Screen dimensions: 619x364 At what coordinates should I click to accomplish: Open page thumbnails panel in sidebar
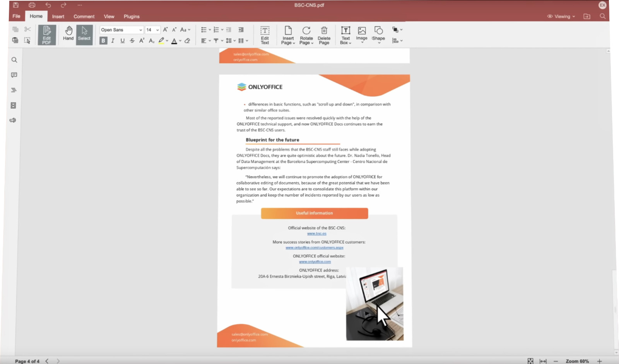14,105
